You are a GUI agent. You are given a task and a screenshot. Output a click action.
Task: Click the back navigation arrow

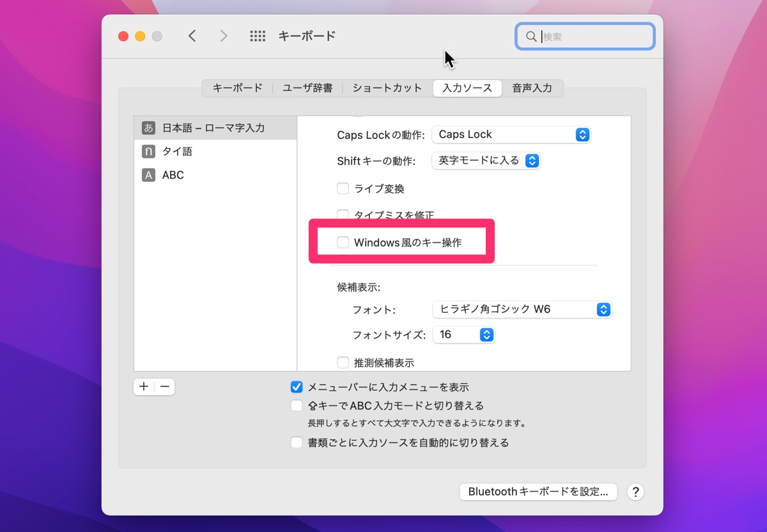(x=192, y=36)
